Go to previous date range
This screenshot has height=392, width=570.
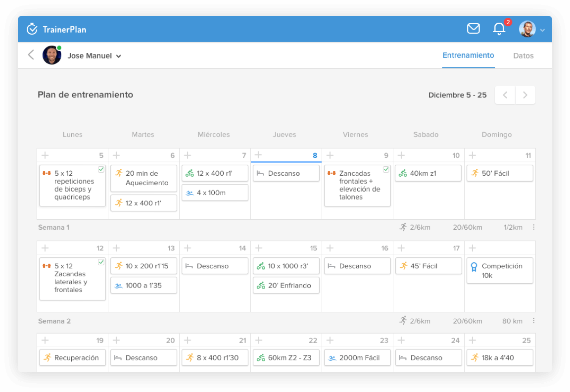tap(505, 95)
